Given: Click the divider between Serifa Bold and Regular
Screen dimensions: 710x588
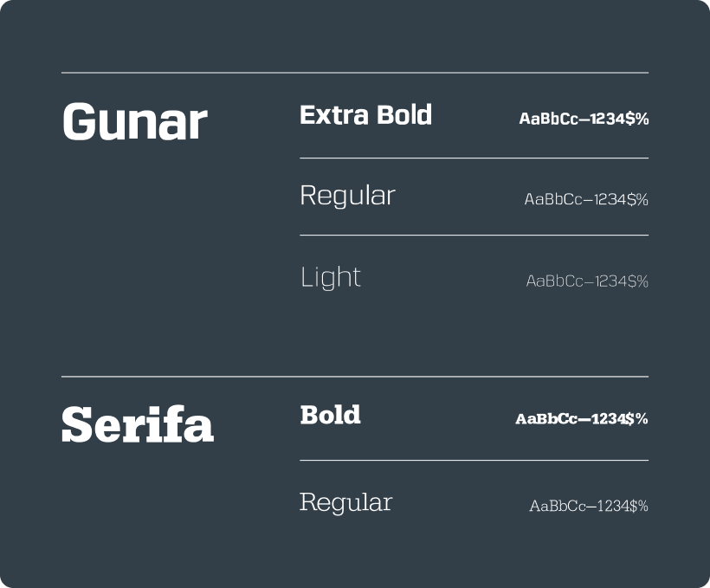Looking at the screenshot, I should pos(474,461).
